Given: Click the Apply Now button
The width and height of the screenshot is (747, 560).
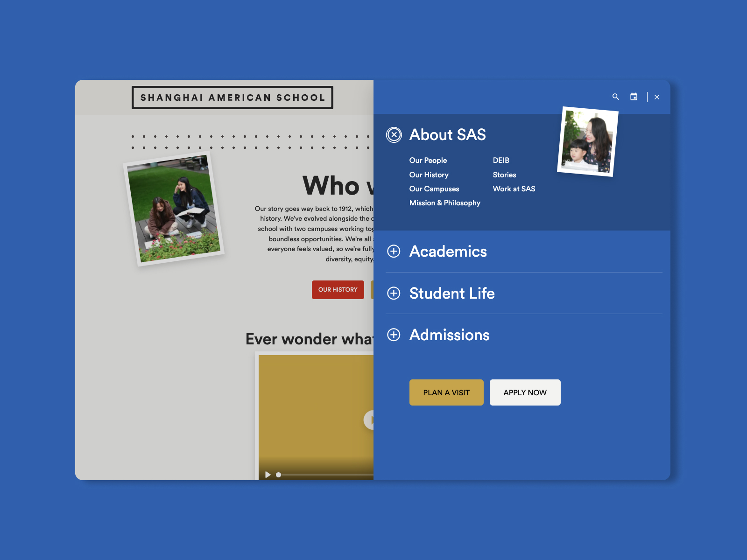Looking at the screenshot, I should (x=525, y=392).
